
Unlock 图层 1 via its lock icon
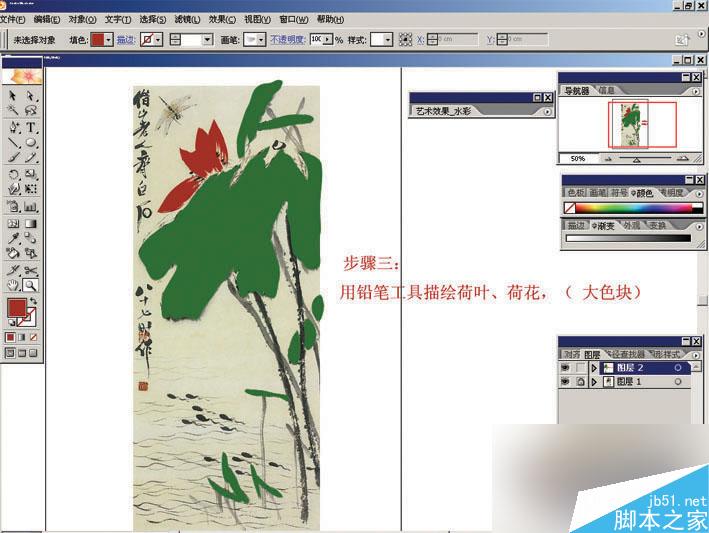(x=581, y=382)
